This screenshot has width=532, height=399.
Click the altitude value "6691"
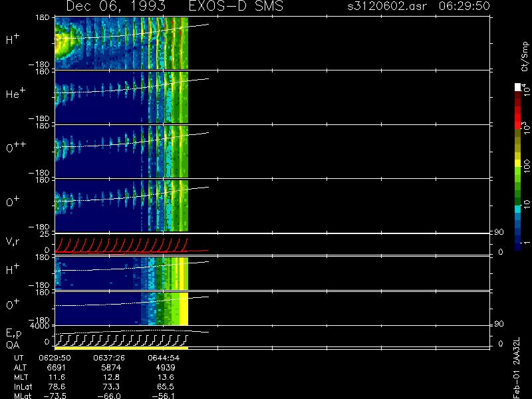click(57, 368)
